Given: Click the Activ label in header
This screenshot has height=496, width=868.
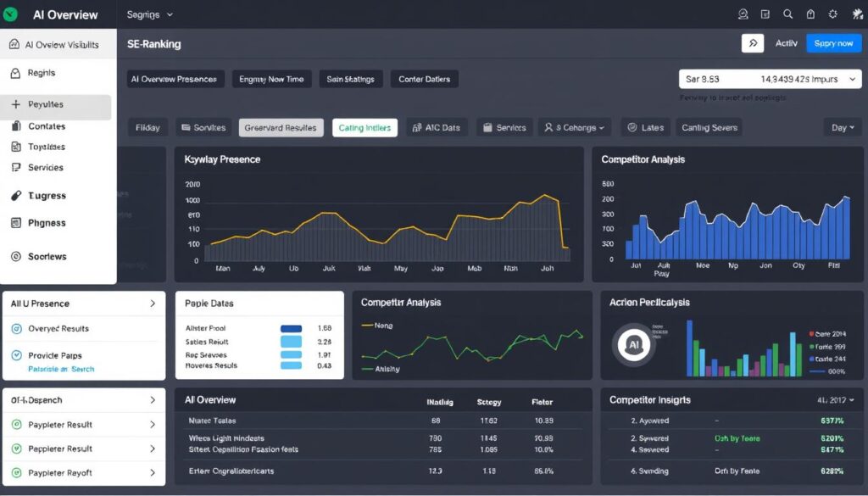Looking at the screenshot, I should [786, 43].
